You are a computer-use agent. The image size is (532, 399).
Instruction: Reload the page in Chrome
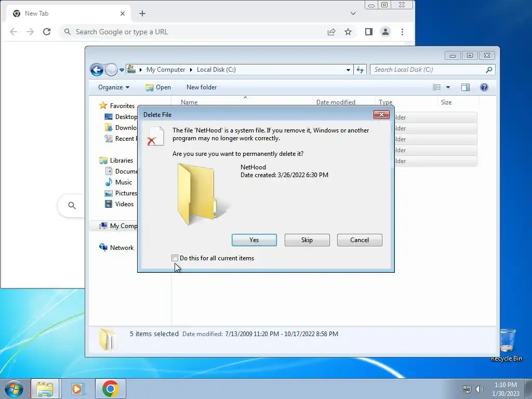[x=47, y=32]
